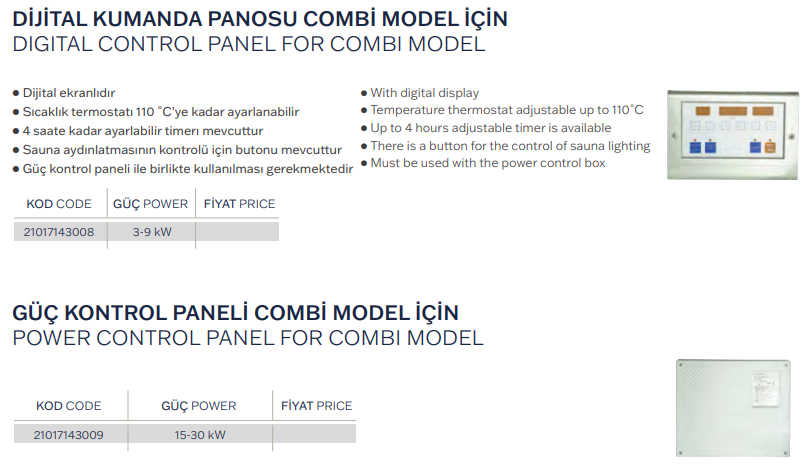Select product code 21017143009
The width and height of the screenshot is (812, 470).
pyautogui.click(x=68, y=435)
